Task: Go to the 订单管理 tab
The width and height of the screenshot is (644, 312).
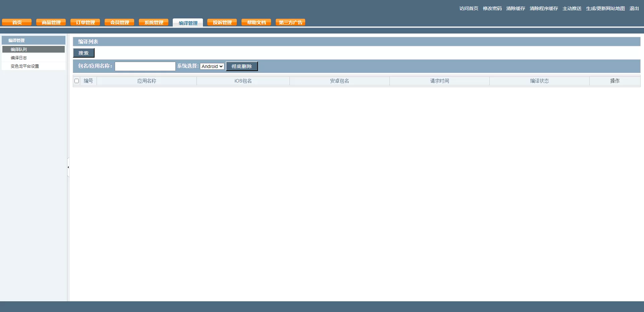Action: tap(85, 22)
